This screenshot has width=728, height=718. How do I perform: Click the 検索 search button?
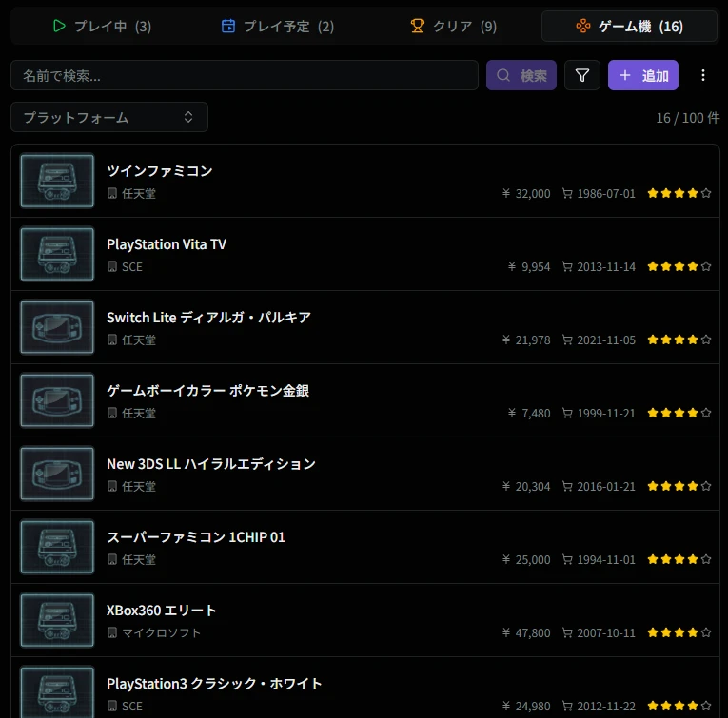click(x=521, y=75)
